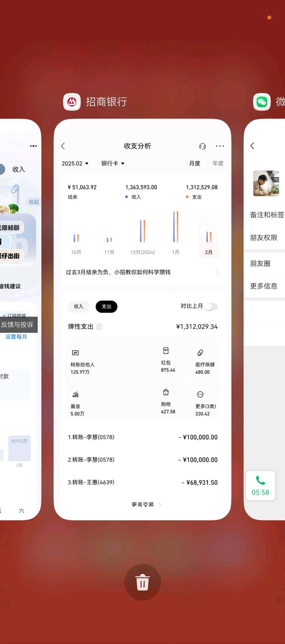The height and width of the screenshot is (644, 285).
Task: Select the 收入 pill filter
Action: [78, 306]
